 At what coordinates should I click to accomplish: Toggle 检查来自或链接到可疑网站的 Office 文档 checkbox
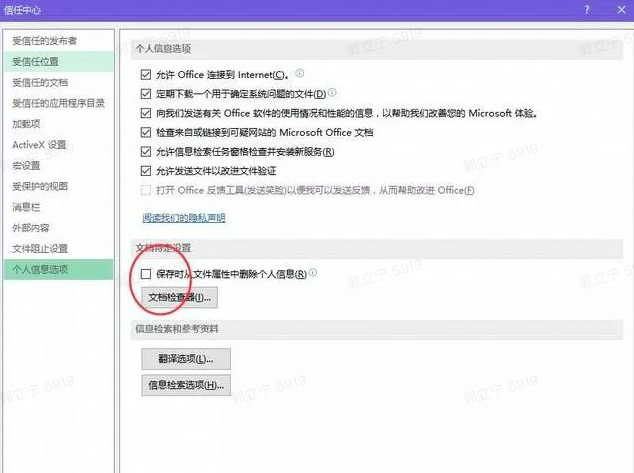pyautogui.click(x=146, y=132)
